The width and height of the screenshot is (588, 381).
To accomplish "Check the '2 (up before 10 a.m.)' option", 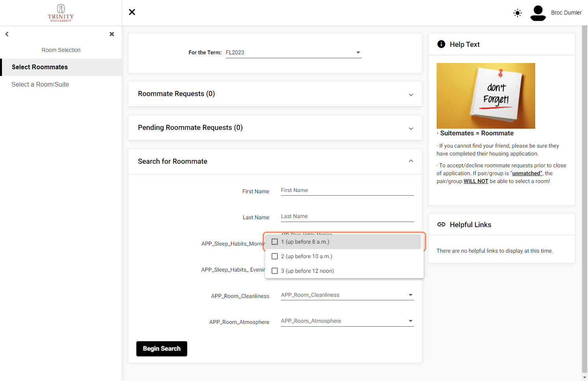I will point(275,256).
